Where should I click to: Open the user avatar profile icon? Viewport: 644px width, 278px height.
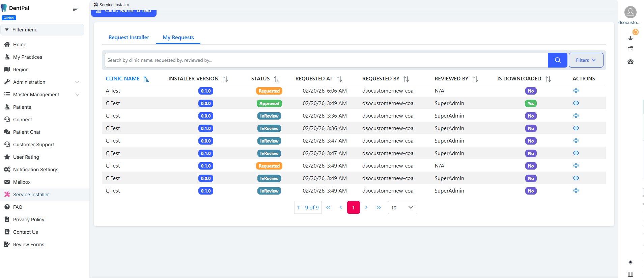tap(630, 12)
